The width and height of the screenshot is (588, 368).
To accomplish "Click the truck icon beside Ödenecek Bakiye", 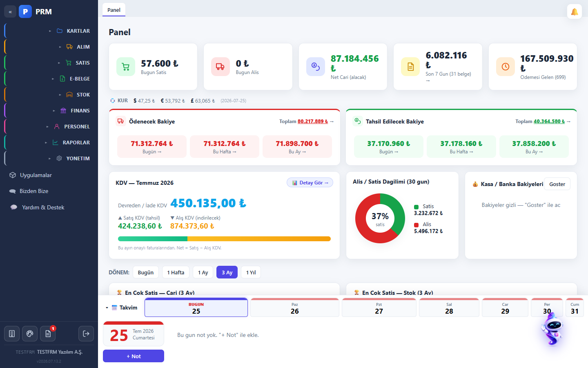I will (120, 121).
